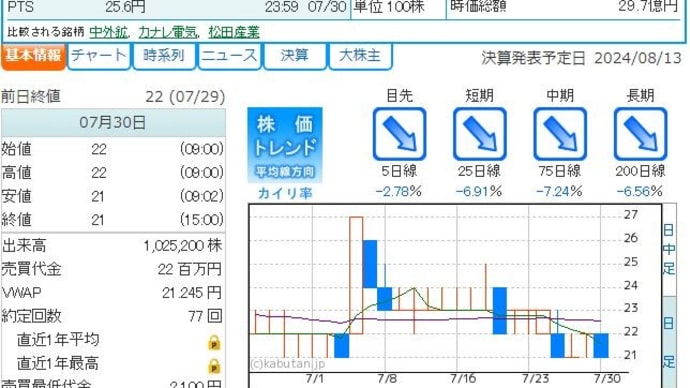Open the 松田産業 comparison stock link

pos(234,32)
